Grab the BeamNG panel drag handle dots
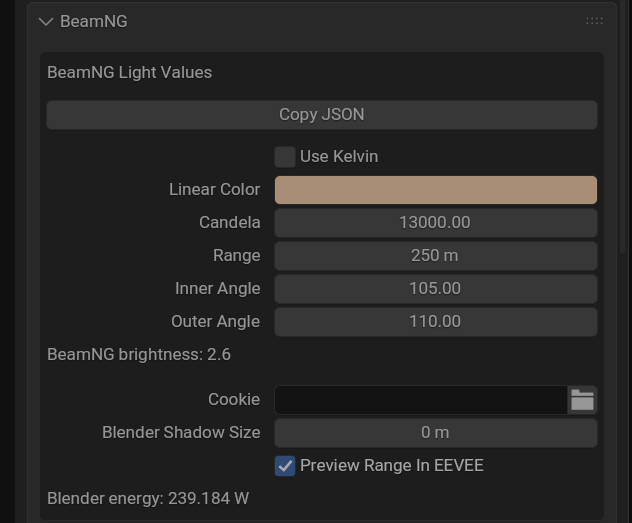This screenshot has width=632, height=523. tap(594, 21)
